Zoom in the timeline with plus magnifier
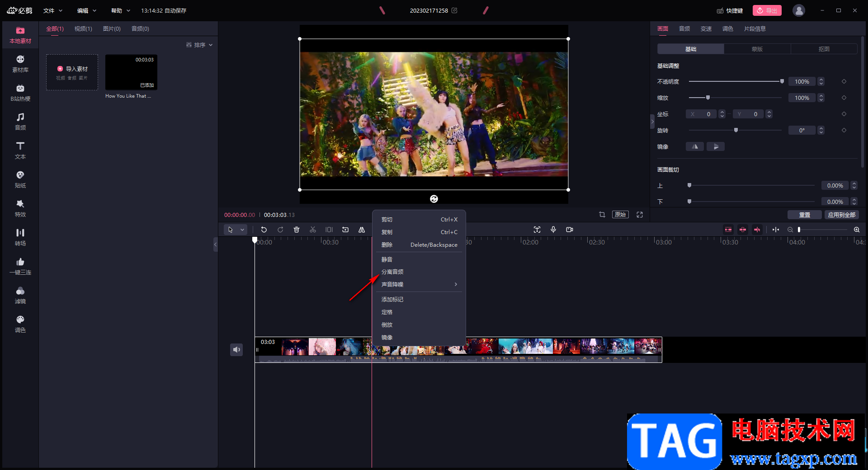This screenshot has width=868, height=470. tap(857, 230)
